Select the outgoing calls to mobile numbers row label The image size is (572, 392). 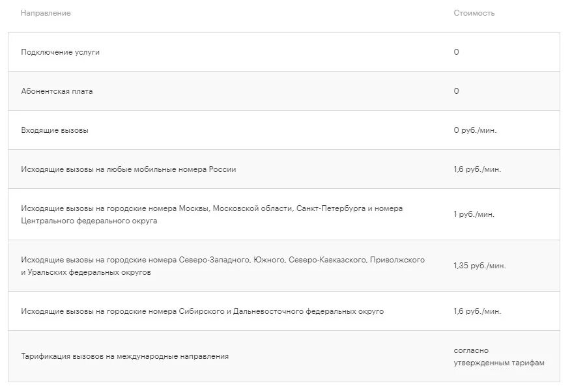[128, 169]
